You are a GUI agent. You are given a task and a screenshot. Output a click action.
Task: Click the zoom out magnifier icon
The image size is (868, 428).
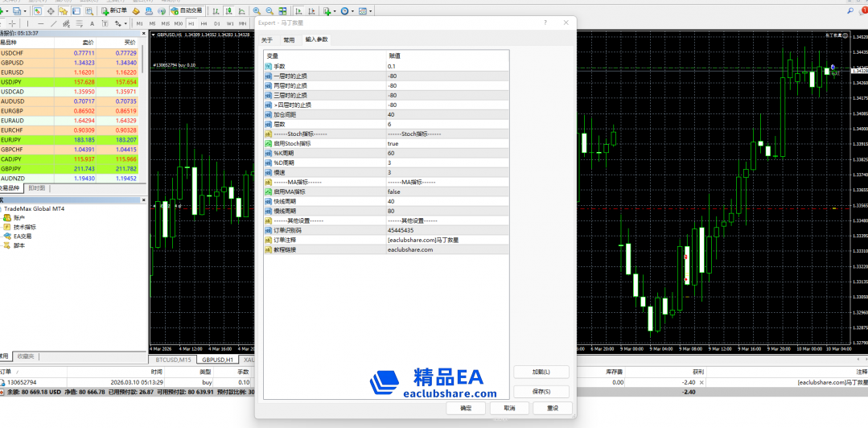[x=269, y=11]
